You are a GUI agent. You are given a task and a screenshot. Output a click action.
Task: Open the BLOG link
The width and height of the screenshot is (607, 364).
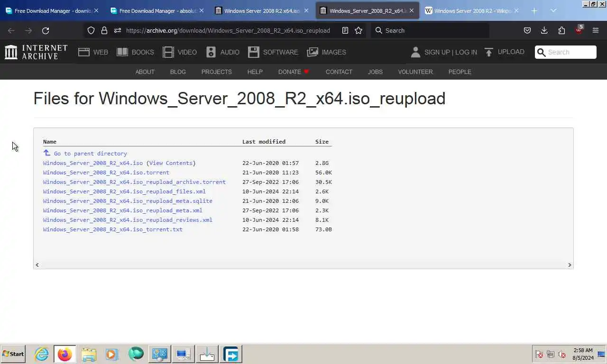(178, 72)
